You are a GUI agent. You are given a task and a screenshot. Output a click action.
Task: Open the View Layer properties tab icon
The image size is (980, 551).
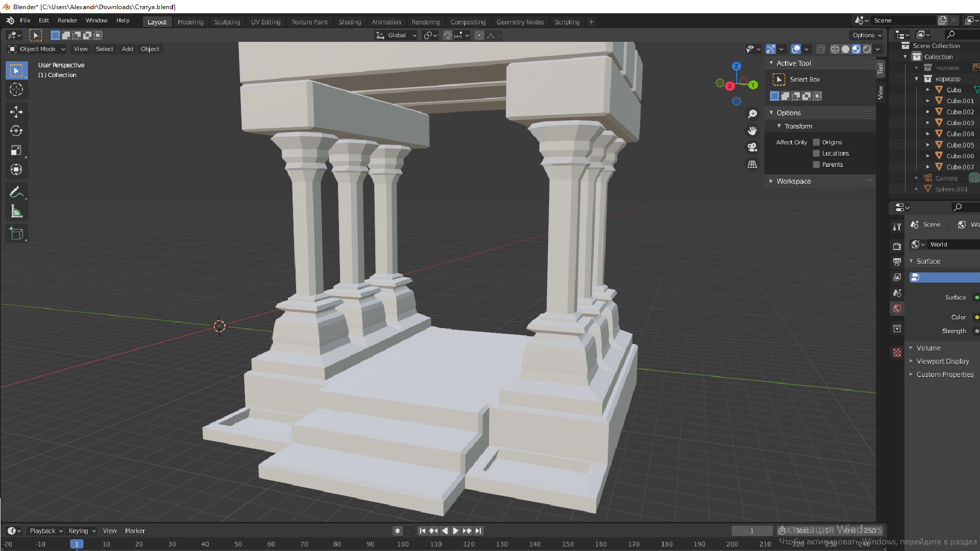tap(897, 278)
